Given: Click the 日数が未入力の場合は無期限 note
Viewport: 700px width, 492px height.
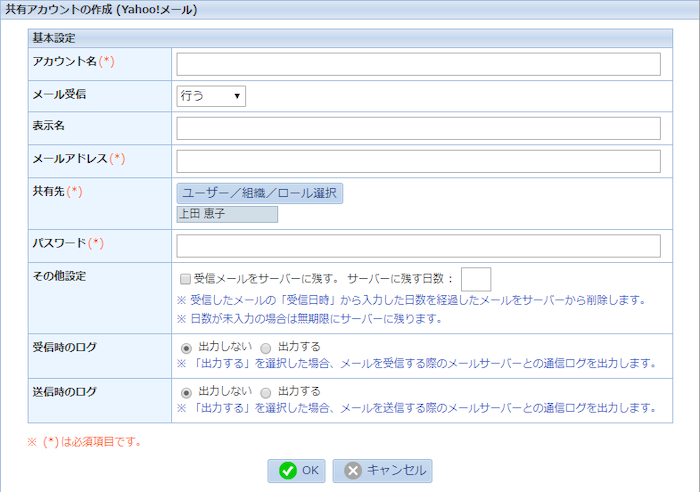Looking at the screenshot, I should click(x=309, y=319).
